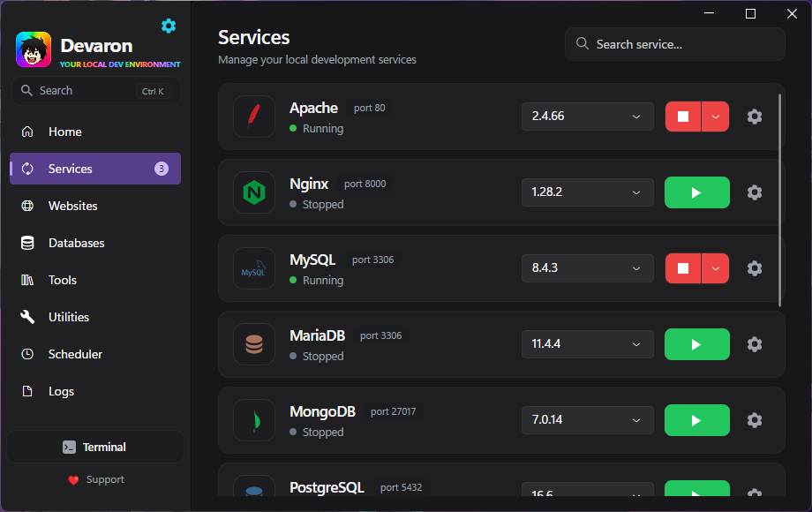Click the Databases cylinder icon
This screenshot has width=812, height=512.
click(x=27, y=243)
